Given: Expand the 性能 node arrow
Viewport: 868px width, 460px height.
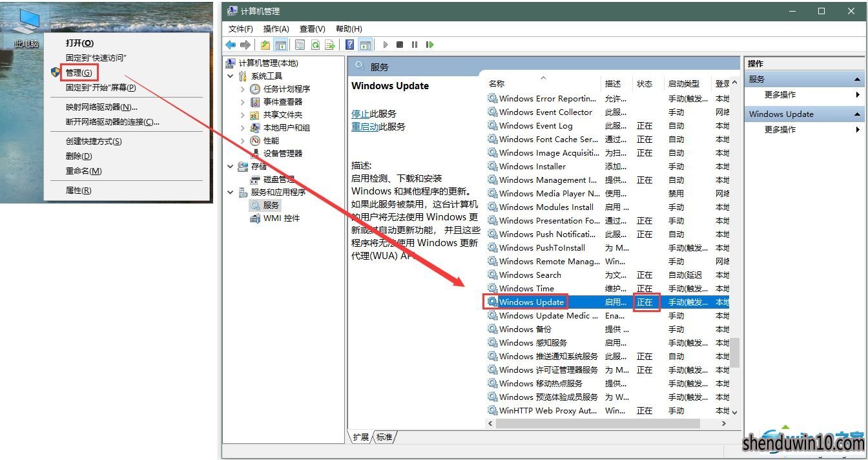Looking at the screenshot, I should pos(243,140).
